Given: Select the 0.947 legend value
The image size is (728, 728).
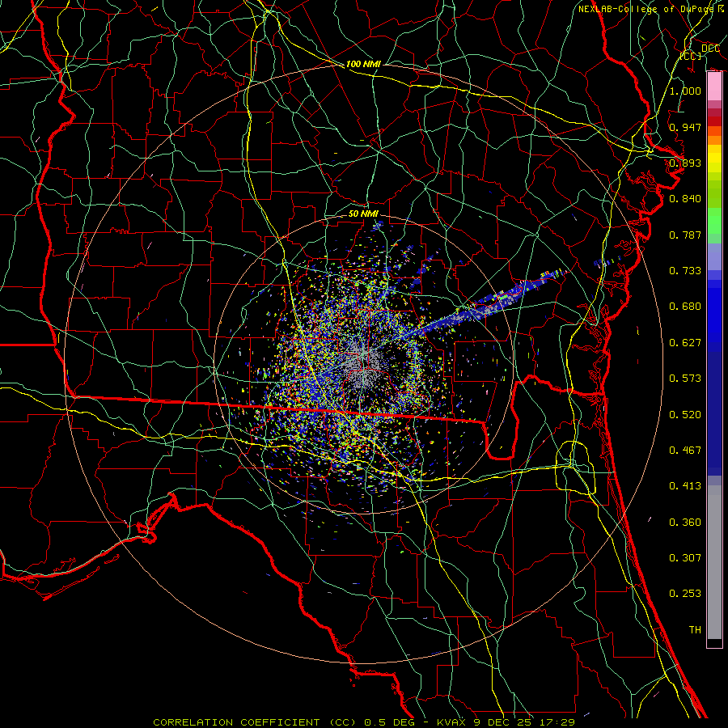Looking at the screenshot, I should pos(685,127).
